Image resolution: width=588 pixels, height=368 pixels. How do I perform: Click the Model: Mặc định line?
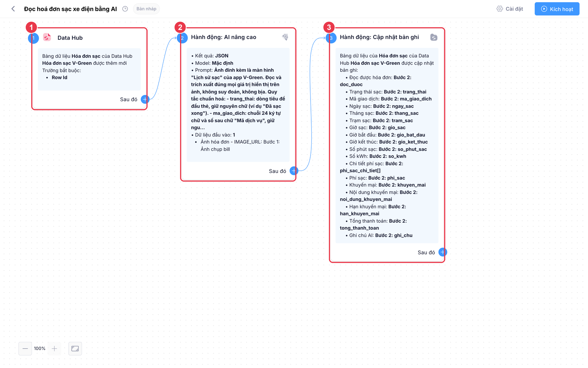pos(212,63)
